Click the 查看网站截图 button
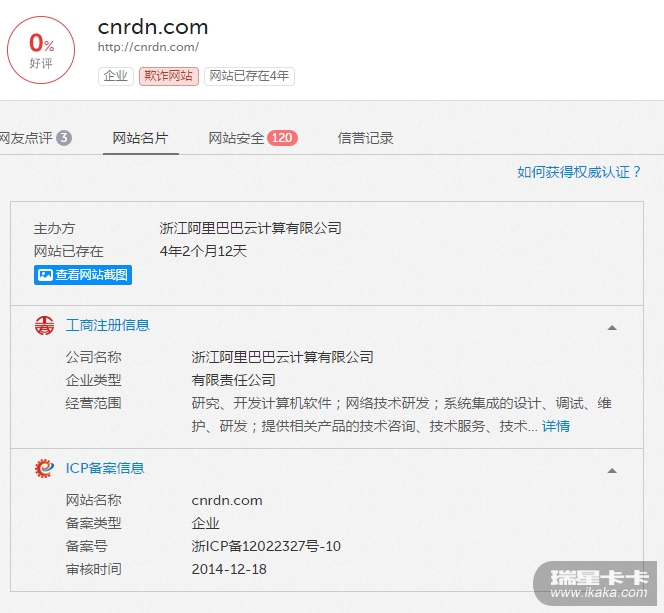Viewport: 664px width, 613px height. tap(83, 275)
